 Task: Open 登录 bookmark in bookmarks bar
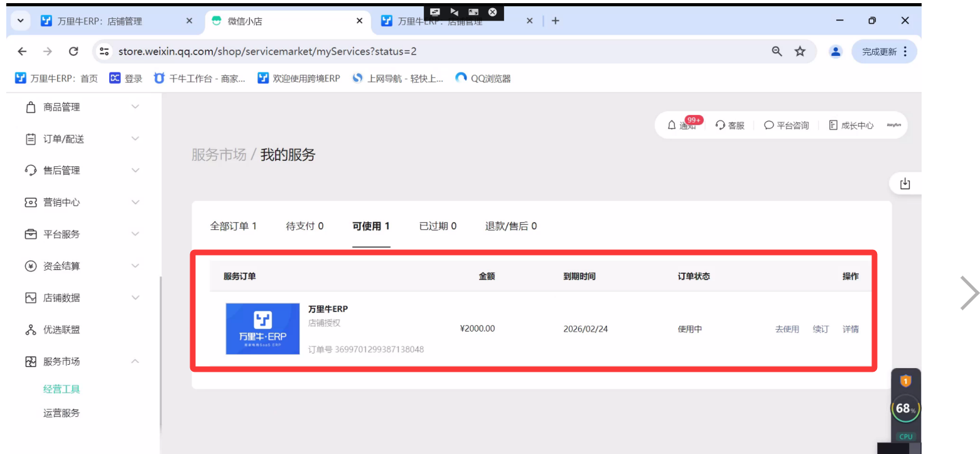pyautogui.click(x=126, y=78)
